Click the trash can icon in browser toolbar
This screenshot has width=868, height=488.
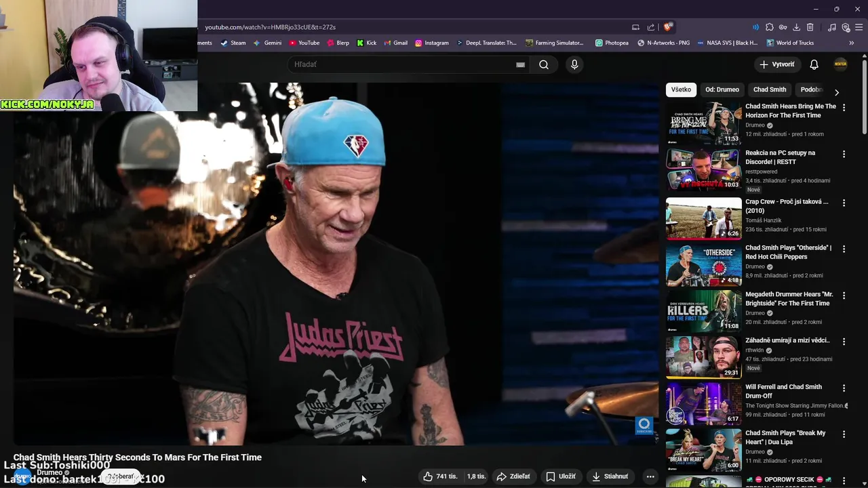(810, 27)
